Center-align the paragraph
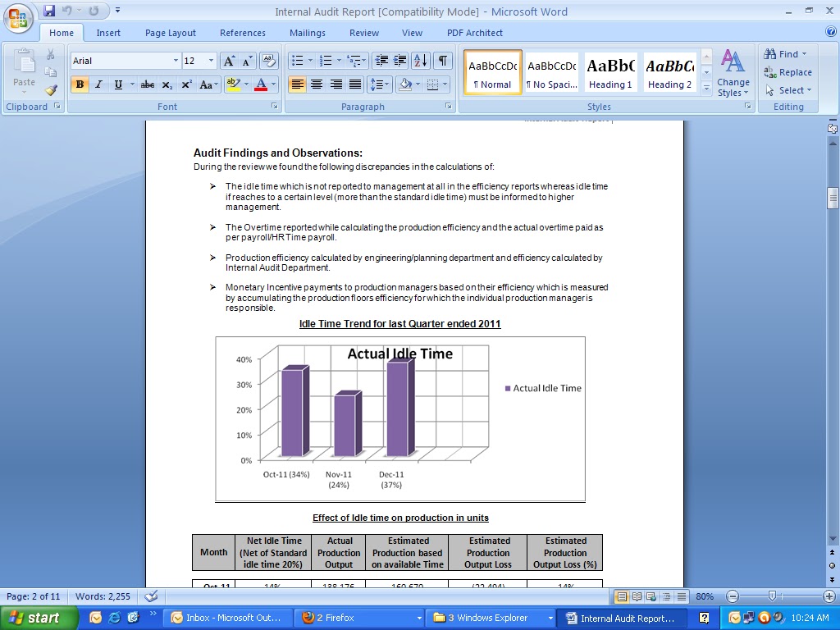 click(316, 84)
